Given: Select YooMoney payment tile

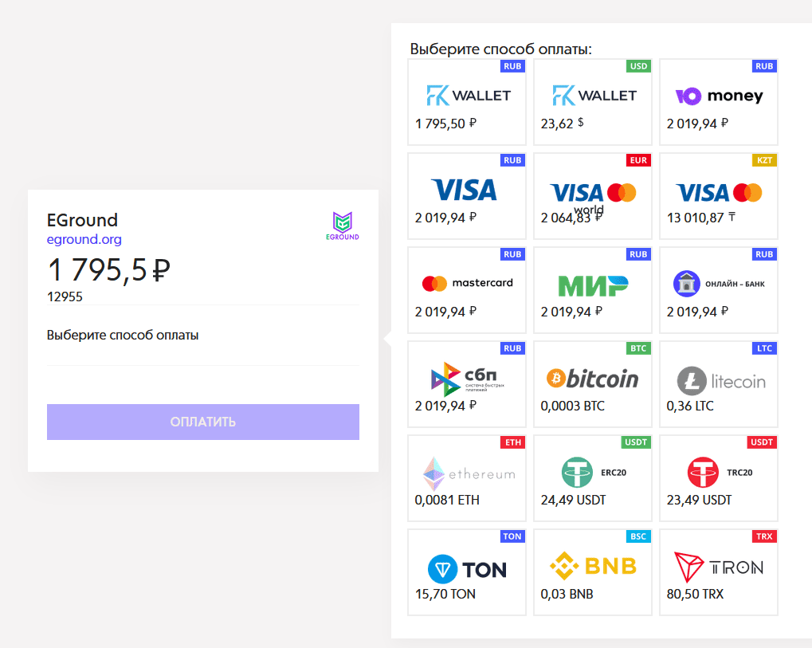Looking at the screenshot, I should click(x=718, y=102).
